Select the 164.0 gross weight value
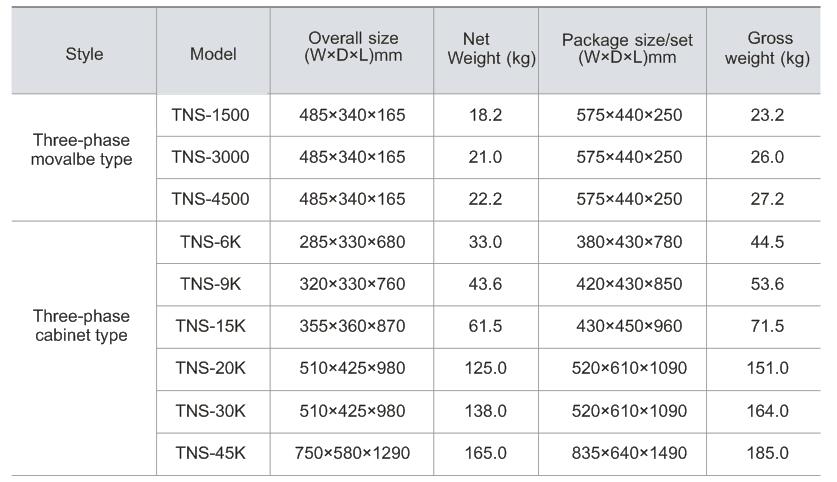The width and height of the screenshot is (837, 482). pos(767,411)
